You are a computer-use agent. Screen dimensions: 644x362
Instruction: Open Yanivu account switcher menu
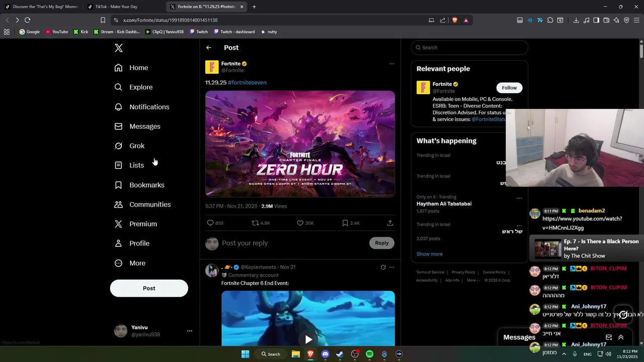coord(152,331)
